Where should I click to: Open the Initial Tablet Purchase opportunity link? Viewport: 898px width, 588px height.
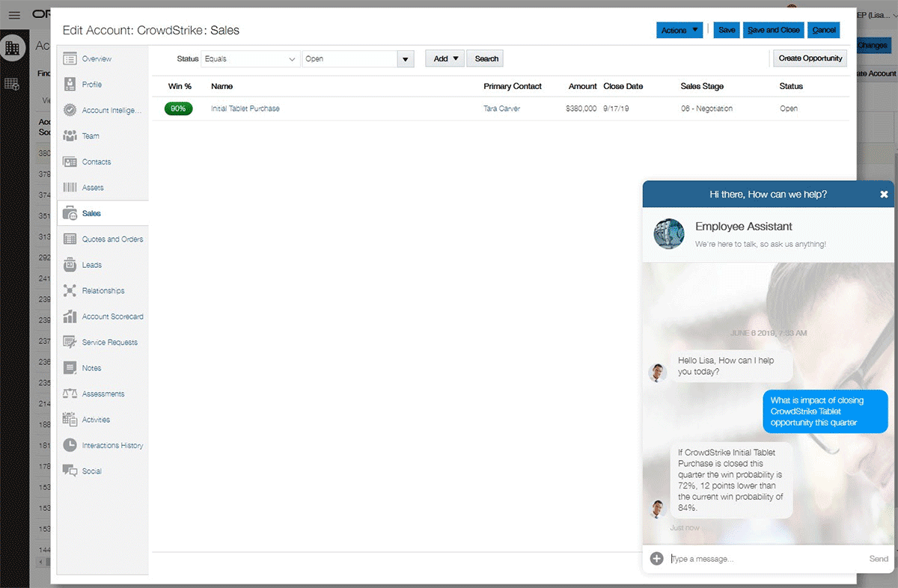tap(245, 108)
